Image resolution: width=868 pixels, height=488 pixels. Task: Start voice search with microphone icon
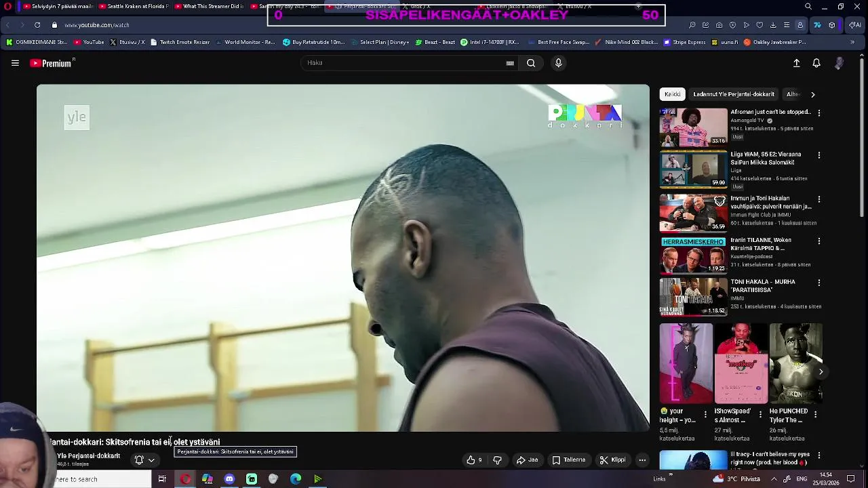[558, 63]
